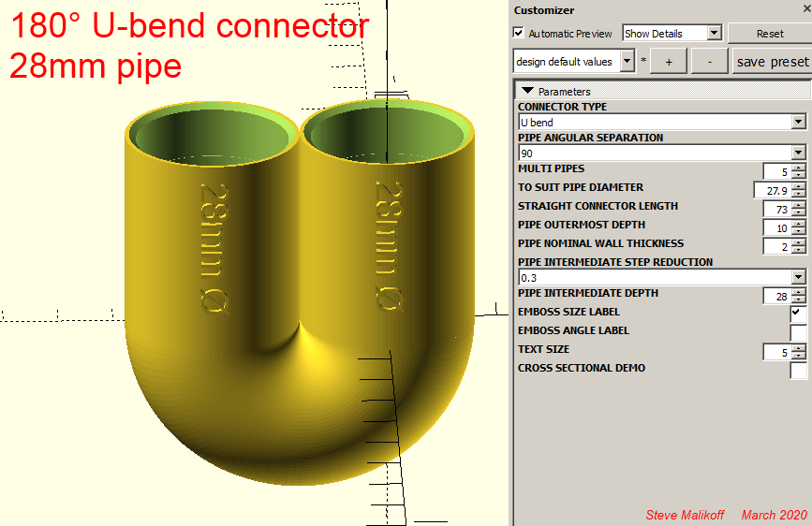The height and width of the screenshot is (526, 812).
Task: Click the save preset button
Action: 772,62
